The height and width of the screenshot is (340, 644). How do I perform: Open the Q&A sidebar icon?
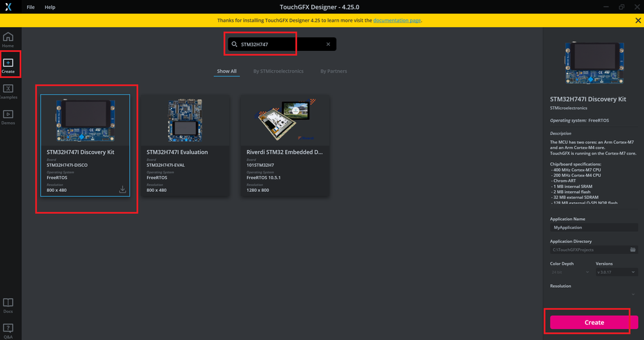click(x=8, y=331)
